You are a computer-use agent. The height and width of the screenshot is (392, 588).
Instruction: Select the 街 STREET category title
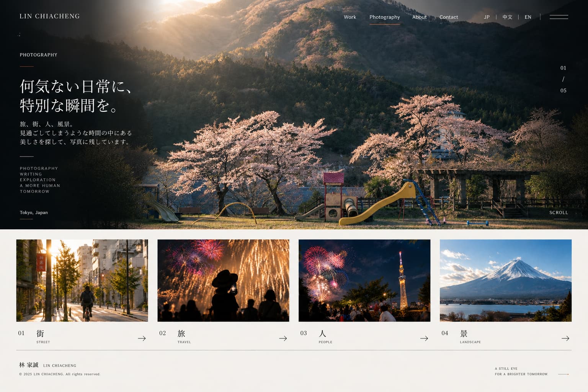pos(43,336)
